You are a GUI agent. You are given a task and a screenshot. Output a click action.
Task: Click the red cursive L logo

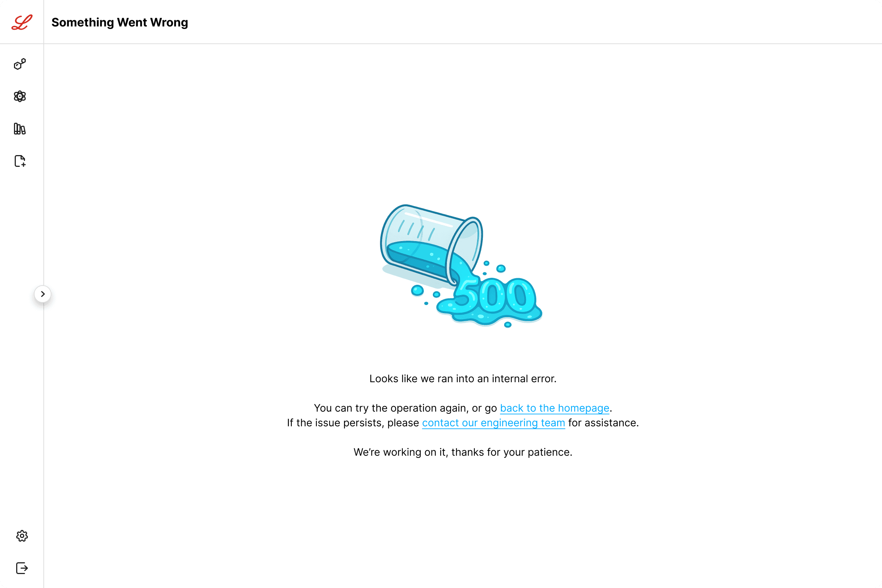click(22, 22)
